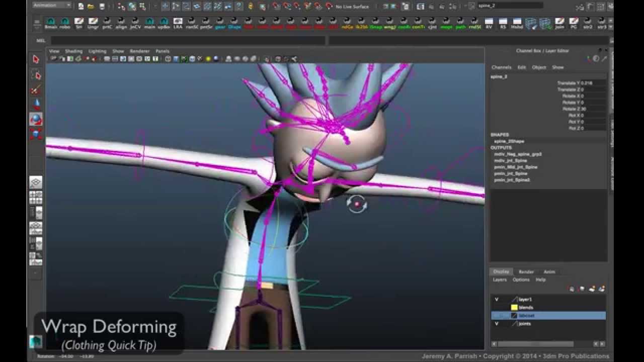Open the Options menu in layer editor
This screenshot has height=362, width=644.
pyautogui.click(x=521, y=280)
